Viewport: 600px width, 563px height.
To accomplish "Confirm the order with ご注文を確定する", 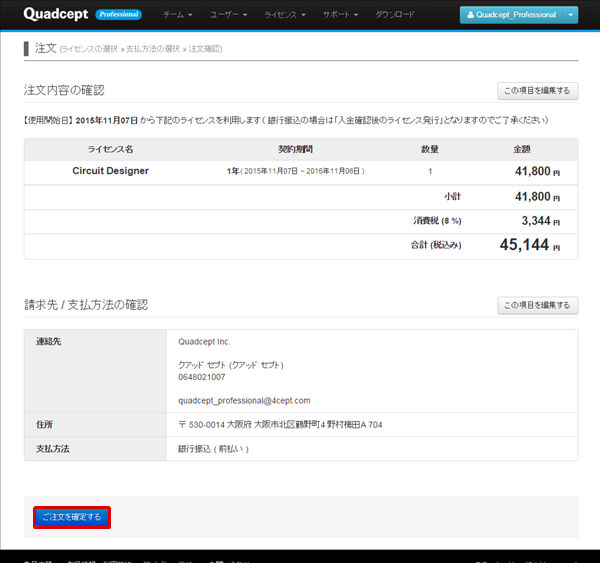I will pyautogui.click(x=72, y=517).
